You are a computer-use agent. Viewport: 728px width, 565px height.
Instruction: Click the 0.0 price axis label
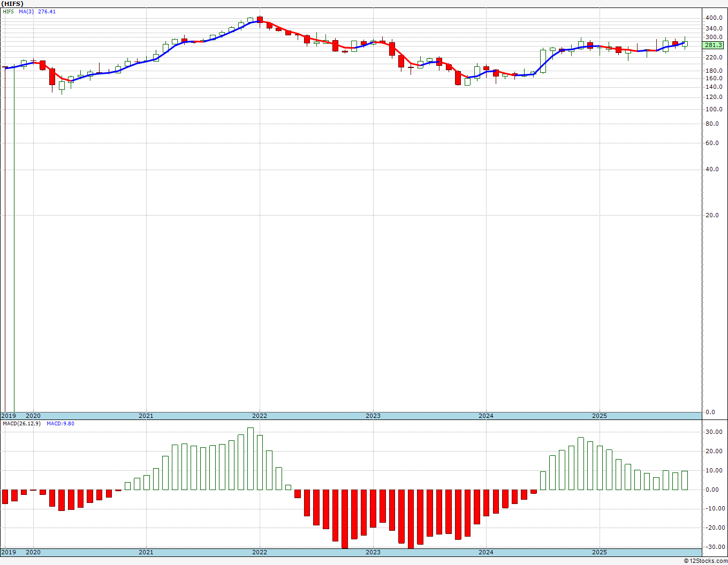point(710,412)
